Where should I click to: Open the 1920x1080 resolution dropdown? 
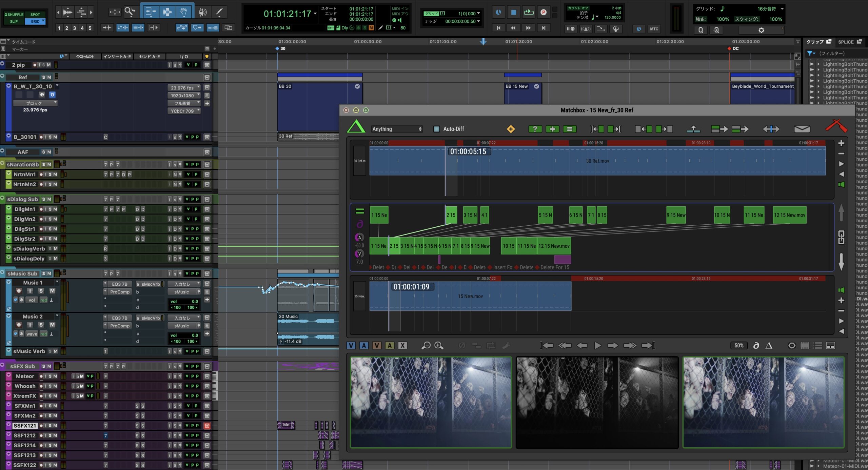click(184, 96)
